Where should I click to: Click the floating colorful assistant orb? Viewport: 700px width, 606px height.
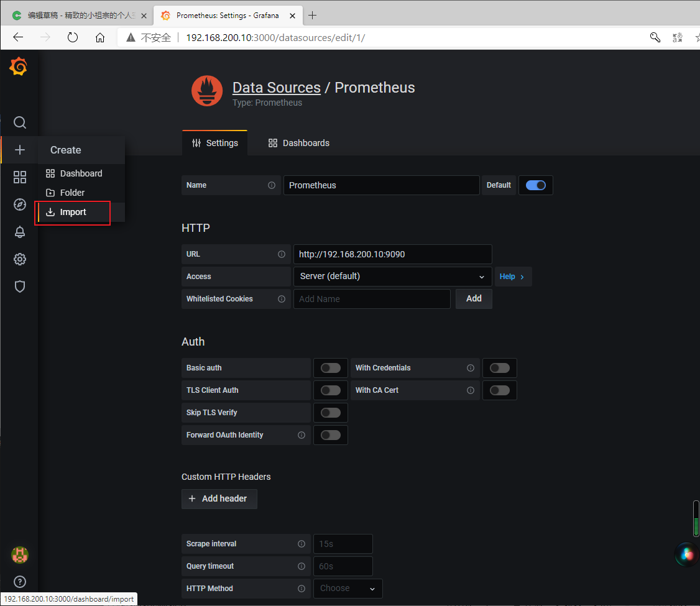pos(687,554)
